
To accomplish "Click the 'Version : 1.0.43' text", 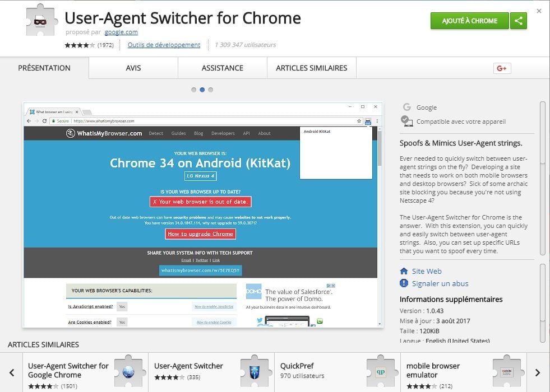I will [422, 311].
